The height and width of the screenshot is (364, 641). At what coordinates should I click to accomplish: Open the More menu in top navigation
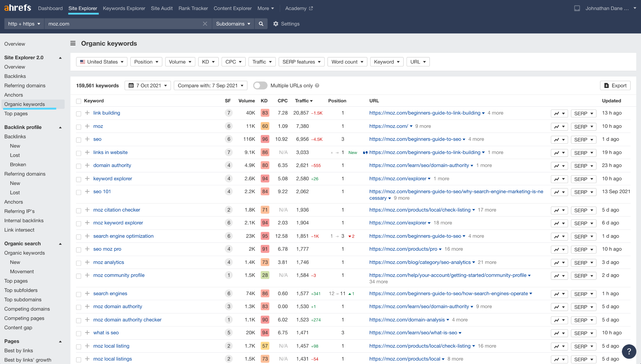point(266,8)
